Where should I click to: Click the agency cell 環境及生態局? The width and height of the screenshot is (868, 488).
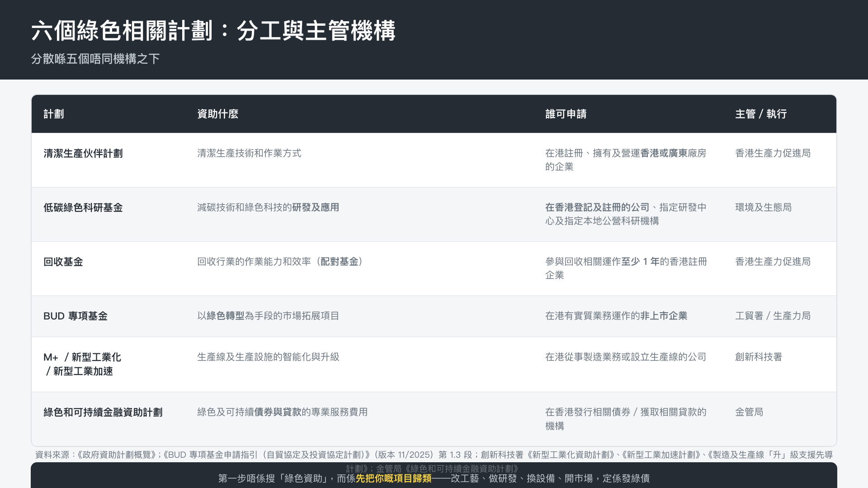click(764, 207)
